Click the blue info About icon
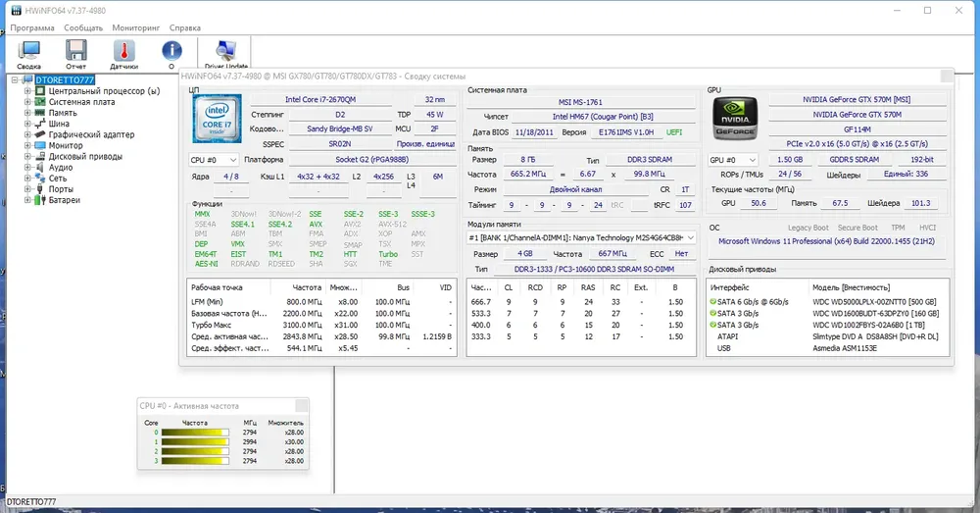 click(x=171, y=54)
